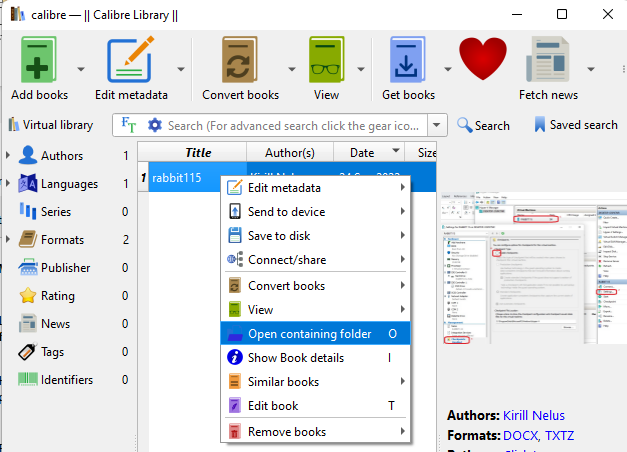Choose Connect/share in the context menu
The image size is (627, 452).
(315, 260)
